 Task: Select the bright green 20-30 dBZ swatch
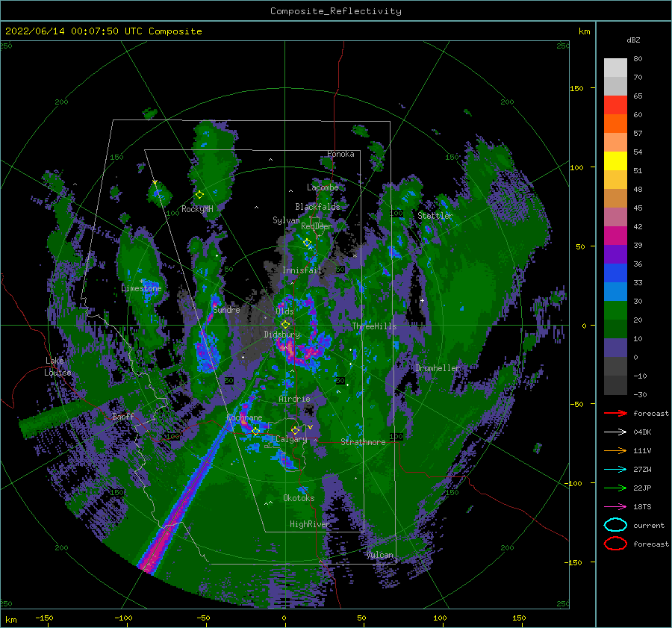point(615,311)
